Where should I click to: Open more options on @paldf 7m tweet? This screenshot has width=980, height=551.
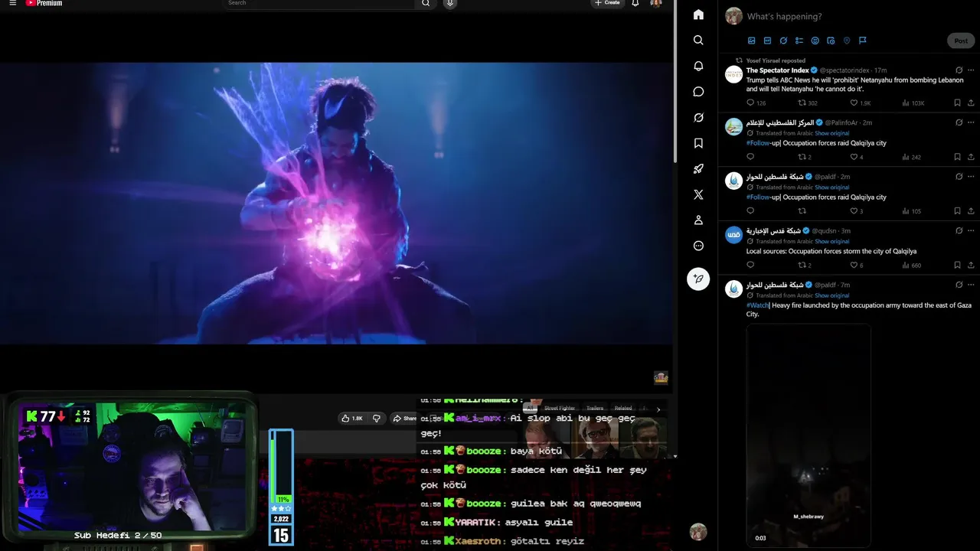coord(972,285)
